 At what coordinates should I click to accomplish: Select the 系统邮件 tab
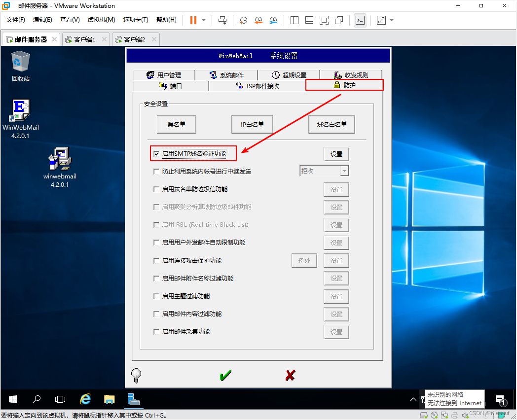pos(226,75)
